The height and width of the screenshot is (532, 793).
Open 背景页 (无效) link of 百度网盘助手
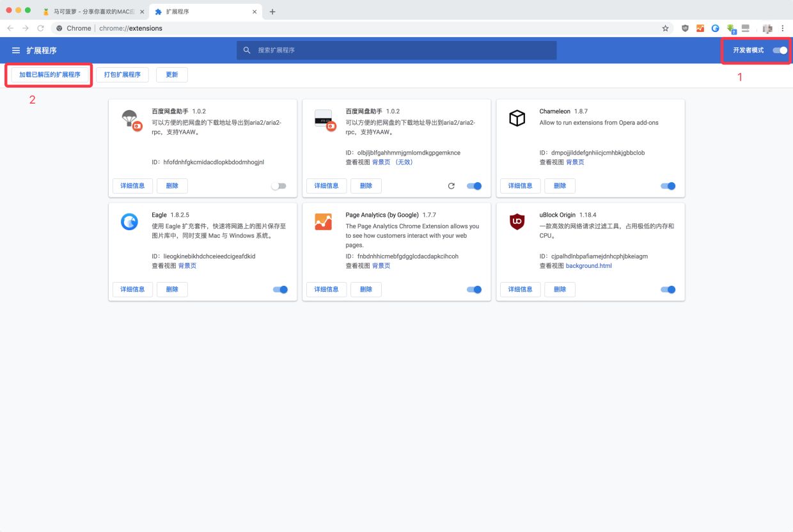pyautogui.click(x=393, y=162)
